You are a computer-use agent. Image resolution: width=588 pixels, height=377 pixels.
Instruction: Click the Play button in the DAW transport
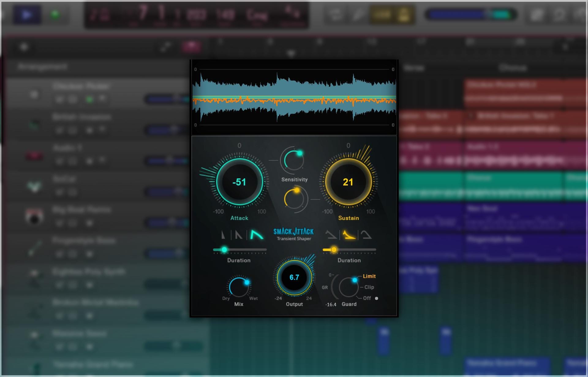point(27,14)
